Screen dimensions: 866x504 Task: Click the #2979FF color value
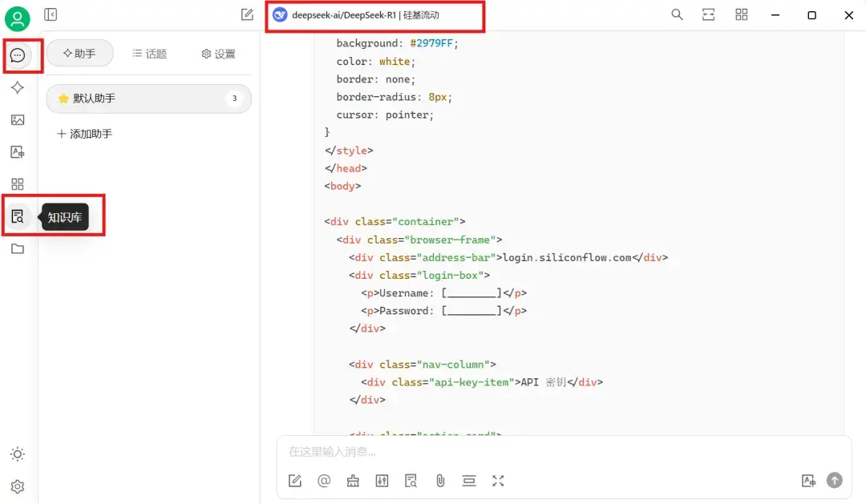431,43
